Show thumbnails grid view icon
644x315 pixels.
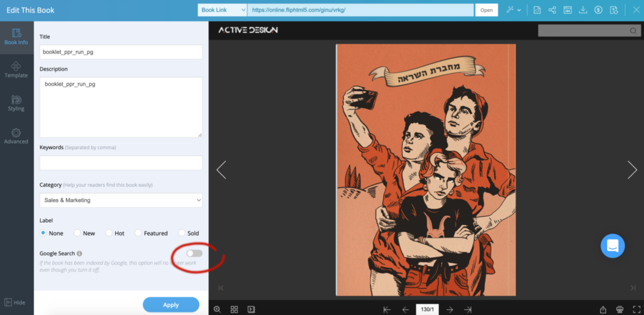tap(234, 309)
